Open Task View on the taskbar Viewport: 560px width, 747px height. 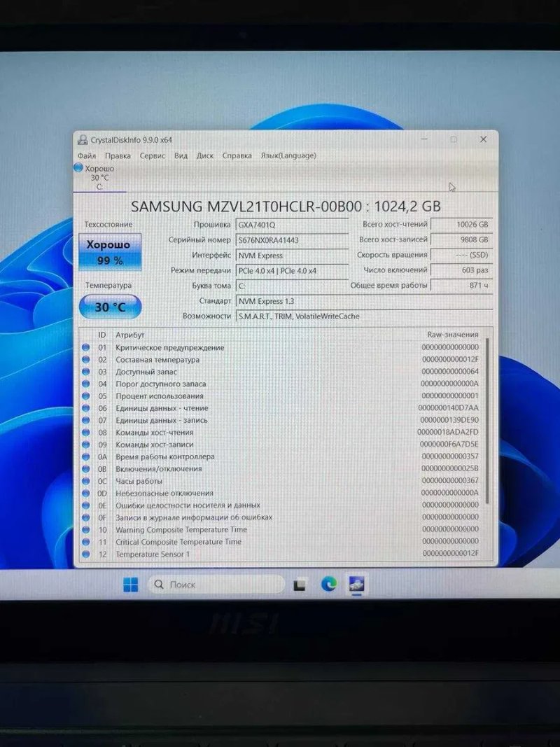[300, 585]
